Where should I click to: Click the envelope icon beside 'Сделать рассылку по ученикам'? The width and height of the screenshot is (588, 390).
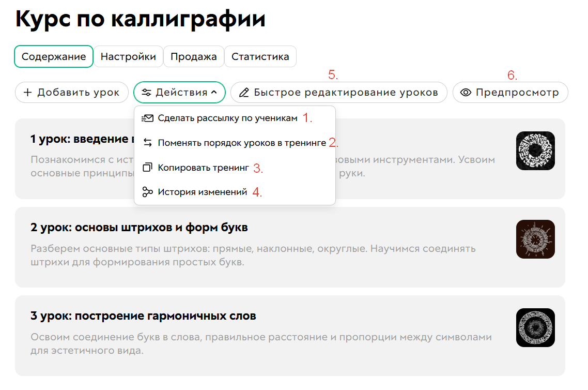pyautogui.click(x=147, y=117)
